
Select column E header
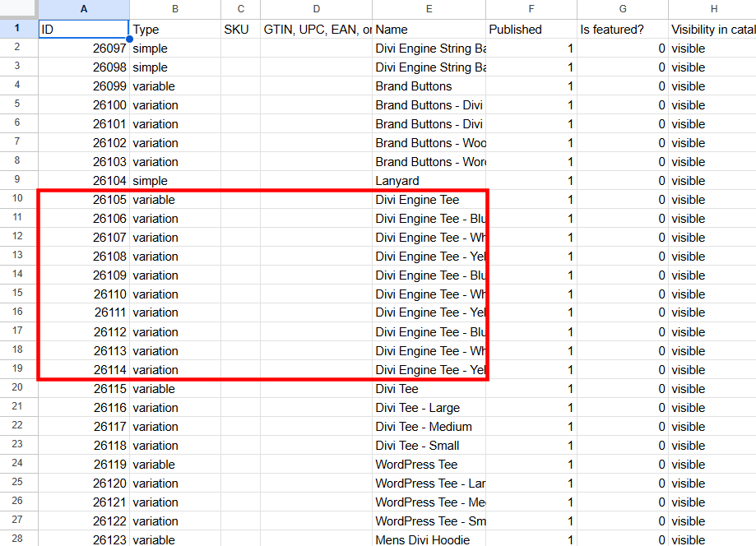[x=429, y=9]
